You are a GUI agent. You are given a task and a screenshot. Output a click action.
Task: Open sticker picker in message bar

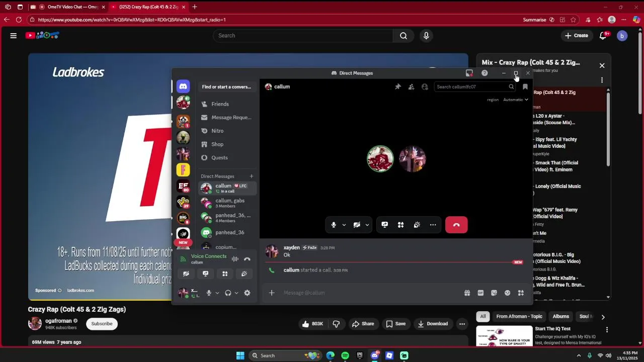[x=494, y=293]
